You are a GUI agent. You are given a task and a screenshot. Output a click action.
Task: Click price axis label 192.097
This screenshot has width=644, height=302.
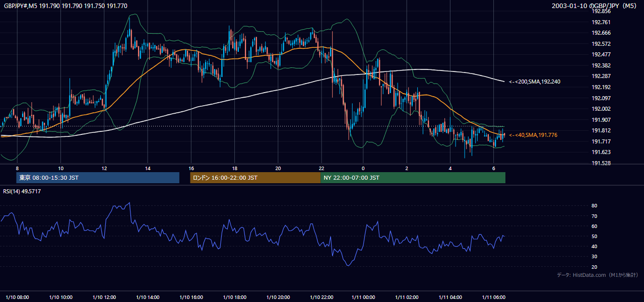(601, 98)
